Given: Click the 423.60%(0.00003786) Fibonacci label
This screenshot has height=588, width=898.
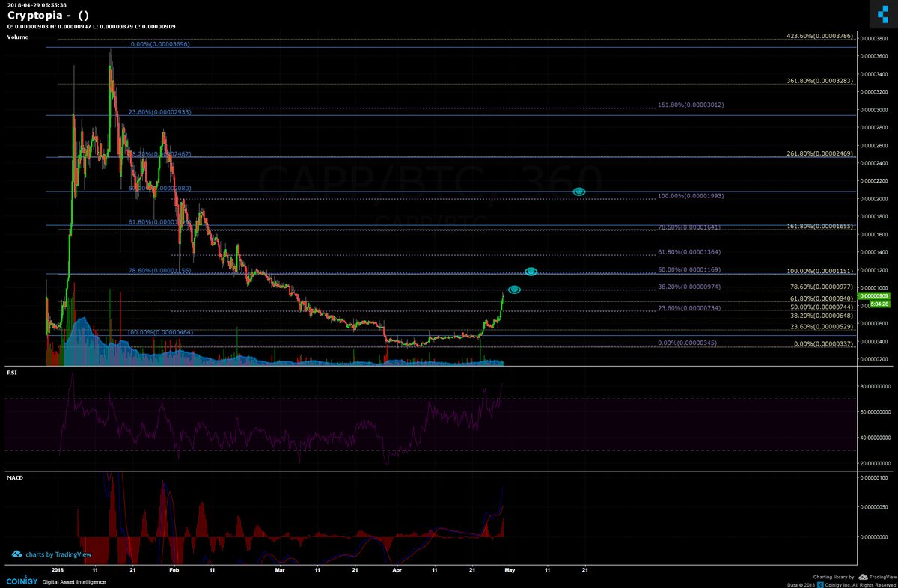Looking at the screenshot, I should click(x=821, y=35).
